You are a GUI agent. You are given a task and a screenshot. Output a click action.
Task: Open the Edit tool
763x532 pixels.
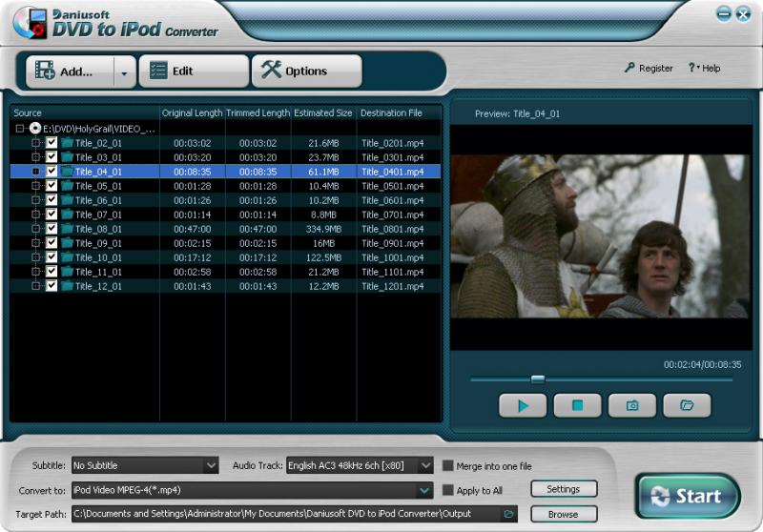(194, 71)
